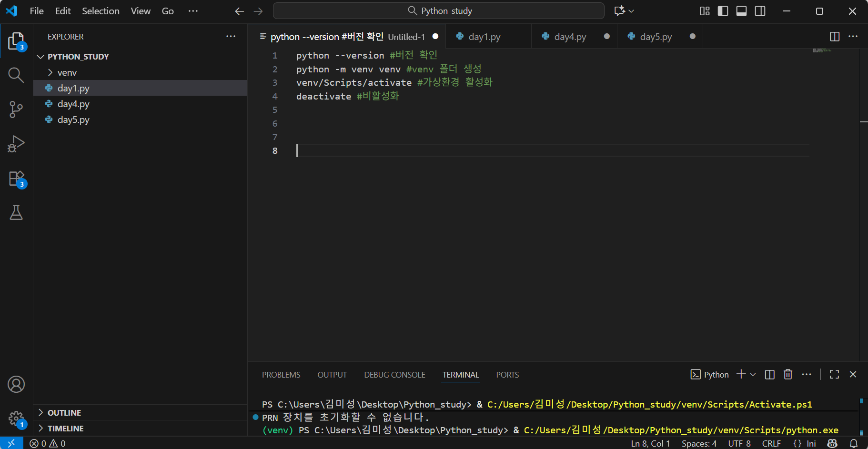Toggle the secondary side bar
The height and width of the screenshot is (449, 868).
760,11
